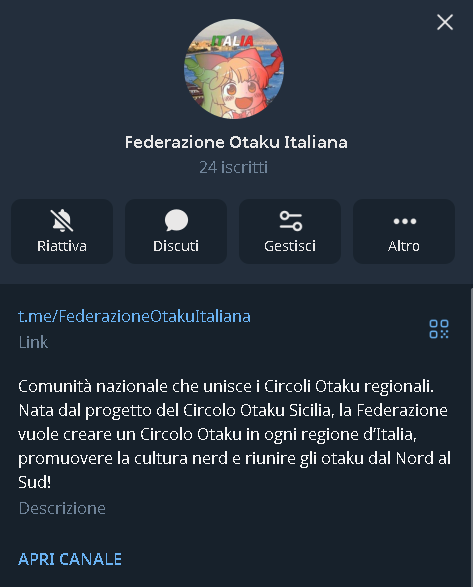Click the panel's vertical scrollbar

tap(471, 436)
